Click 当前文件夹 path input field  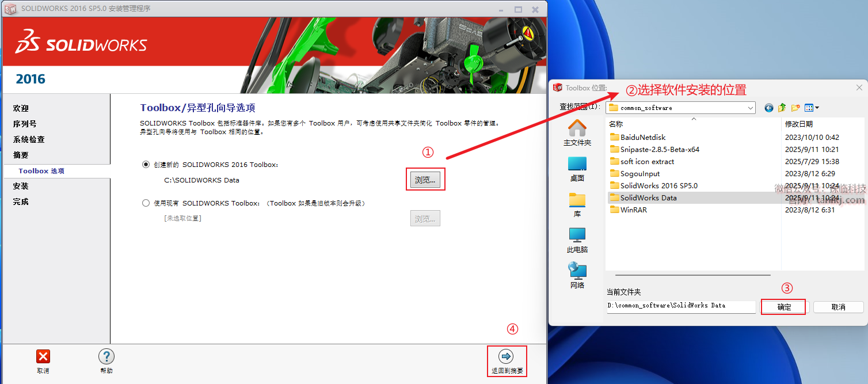[681, 306]
